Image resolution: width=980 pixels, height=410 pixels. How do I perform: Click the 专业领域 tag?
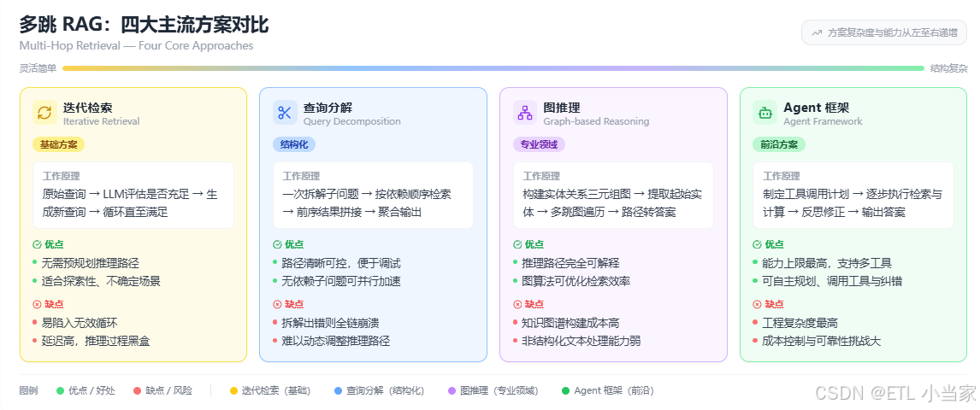pos(539,144)
